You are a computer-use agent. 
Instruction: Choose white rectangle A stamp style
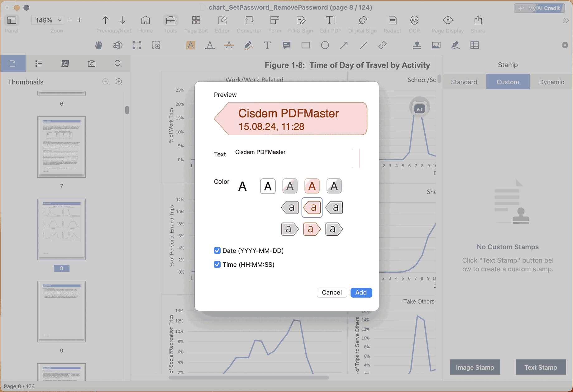click(x=268, y=186)
